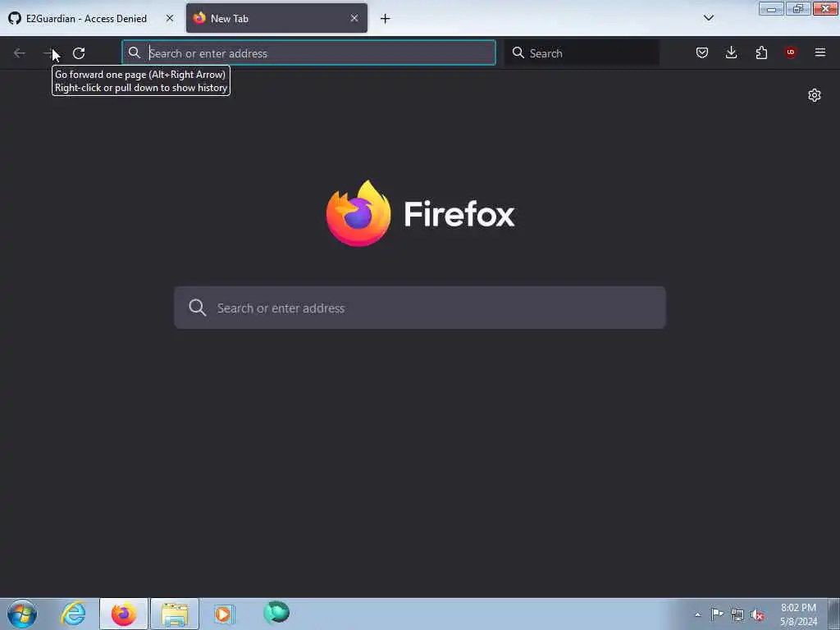Screen dimensions: 840x630
Task: Click Firefox taskbar button
Action: click(x=124, y=614)
